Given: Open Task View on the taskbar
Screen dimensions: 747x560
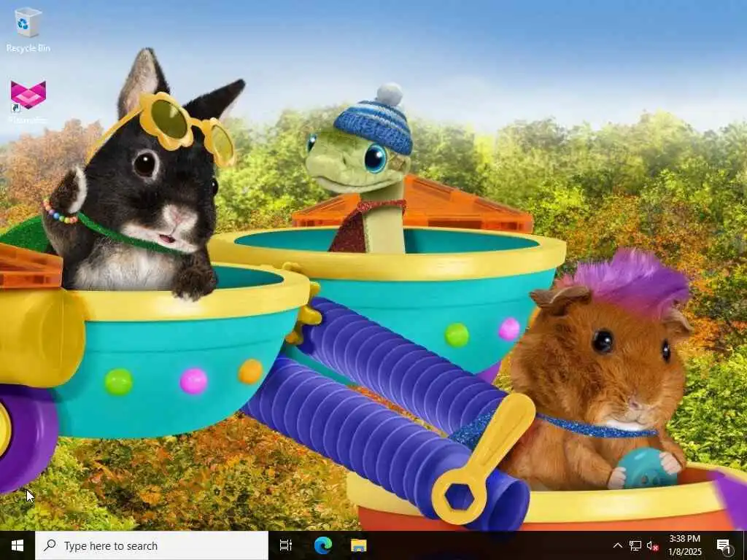Looking at the screenshot, I should click(285, 545).
